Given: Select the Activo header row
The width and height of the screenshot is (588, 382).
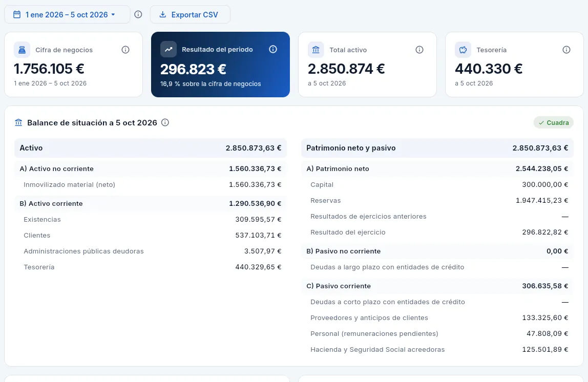Looking at the screenshot, I should tap(151, 148).
